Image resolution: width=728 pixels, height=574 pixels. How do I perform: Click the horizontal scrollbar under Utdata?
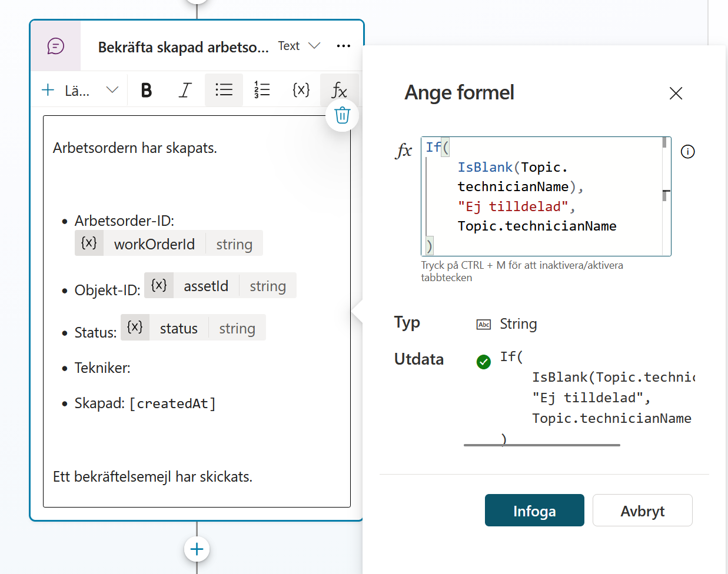542,445
